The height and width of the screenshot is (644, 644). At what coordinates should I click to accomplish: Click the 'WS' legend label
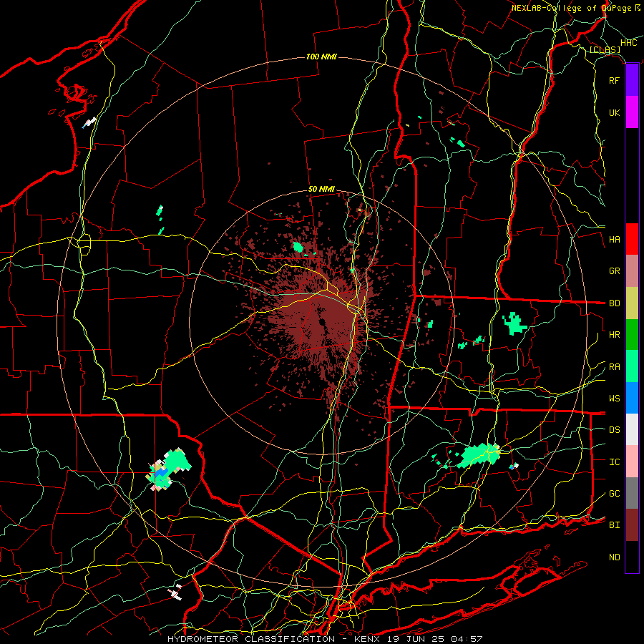click(615, 399)
